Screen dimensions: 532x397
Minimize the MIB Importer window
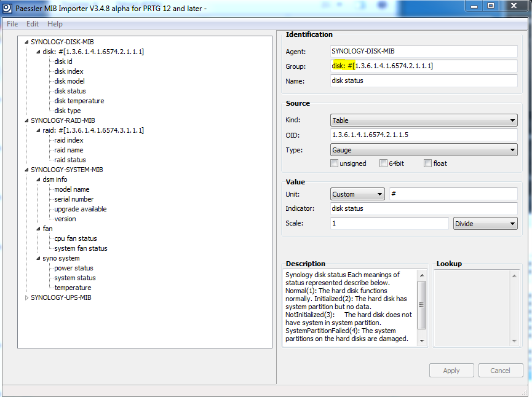474,6
